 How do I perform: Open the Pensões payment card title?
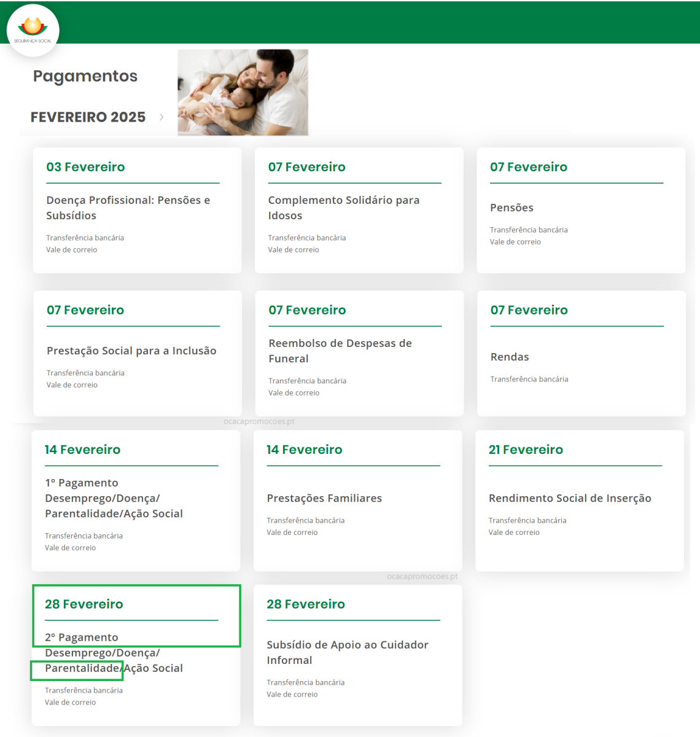click(511, 208)
